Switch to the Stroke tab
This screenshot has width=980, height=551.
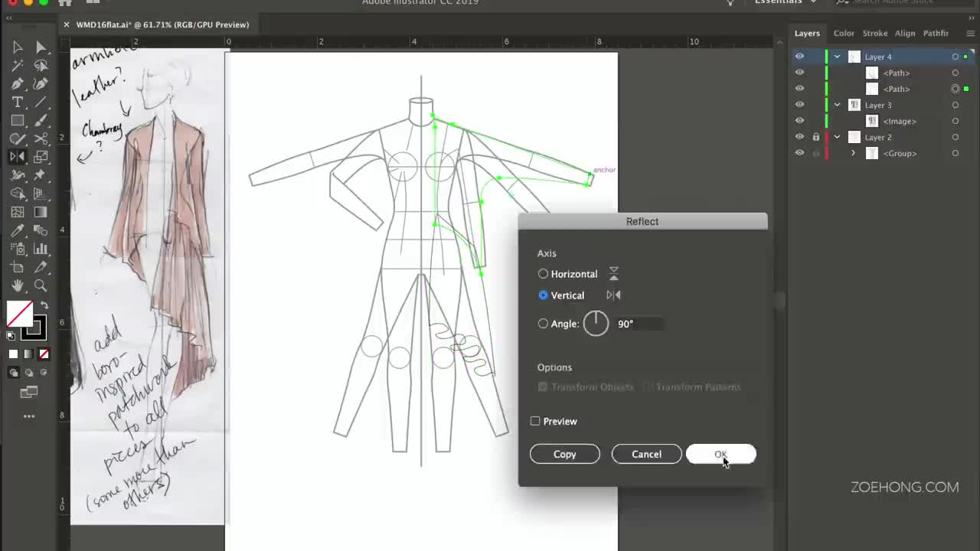tap(875, 34)
